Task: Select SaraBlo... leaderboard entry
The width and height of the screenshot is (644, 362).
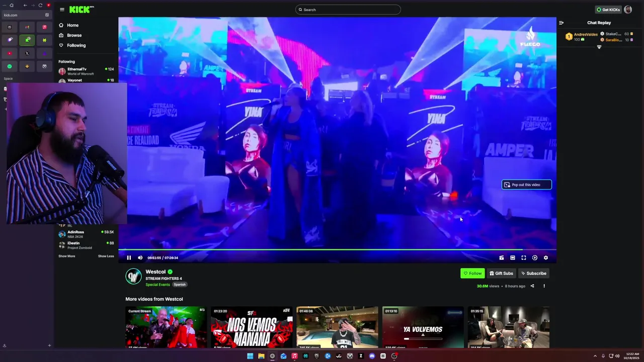Action: [x=617, y=40]
